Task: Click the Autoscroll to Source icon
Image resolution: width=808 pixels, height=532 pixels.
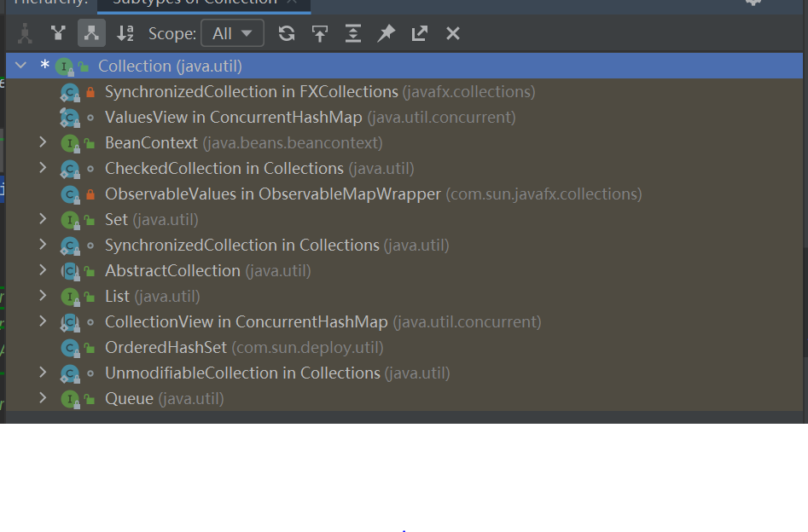Action: coord(320,33)
